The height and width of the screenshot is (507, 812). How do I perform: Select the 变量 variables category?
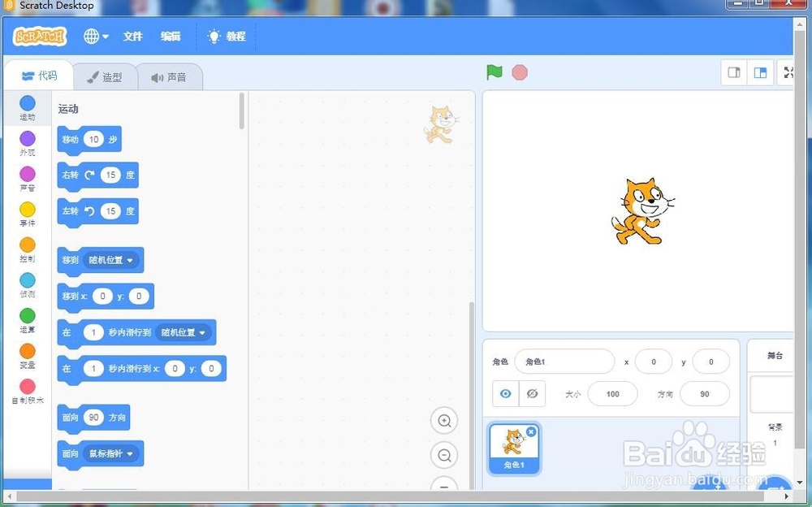(28, 356)
